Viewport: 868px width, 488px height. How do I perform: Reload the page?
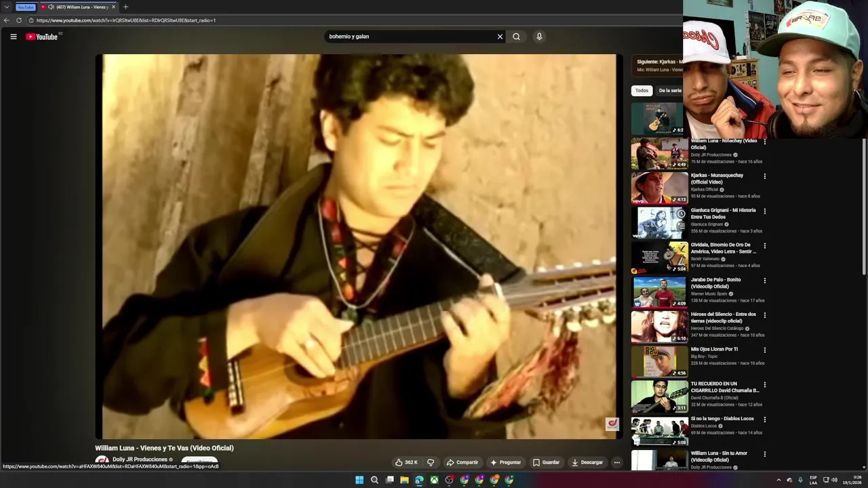click(x=19, y=20)
